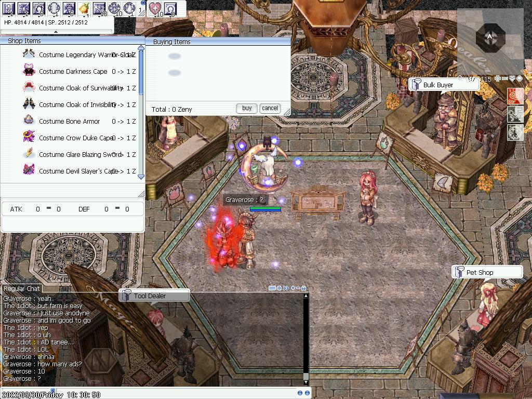The height and width of the screenshot is (399, 532).
Task: Pick the Costume Bone Armor item
Action: click(69, 122)
